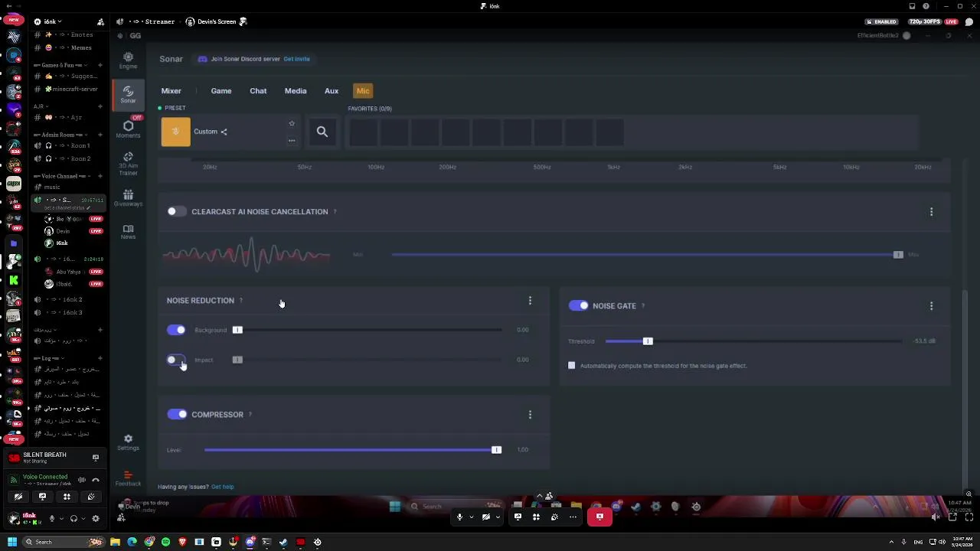
Task: Open the minecraft-server channel
Action: pos(69,89)
